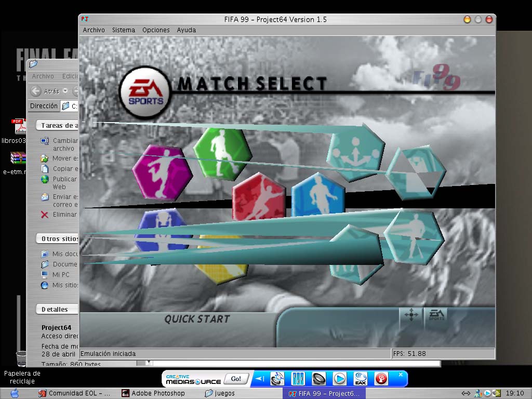The width and height of the screenshot is (532, 399).
Task: Open the EAX audio effects icon
Action: click(361, 379)
